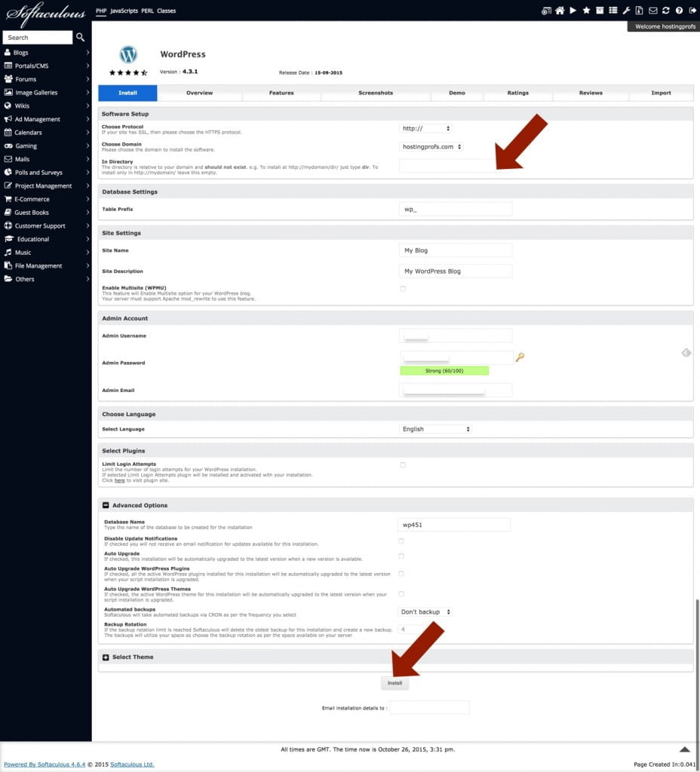This screenshot has width=700, height=772.
Task: Generate a random password with the key icon
Action: pyautogui.click(x=520, y=357)
